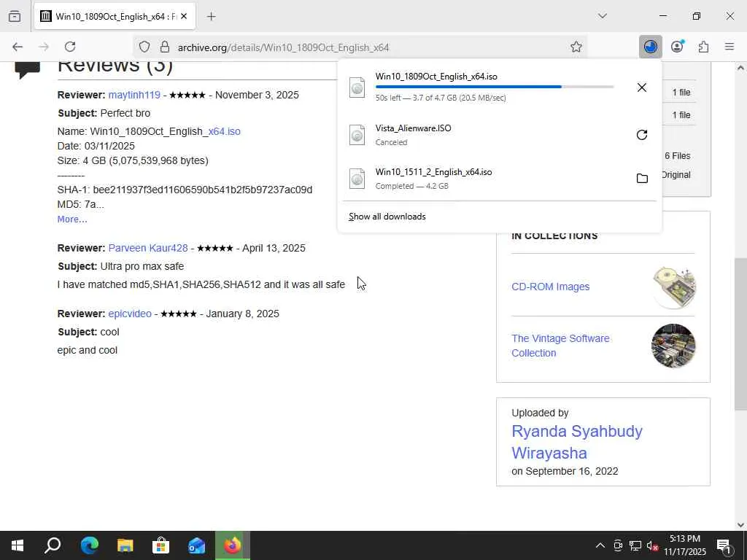Bookmark this page with the star icon

576,47
